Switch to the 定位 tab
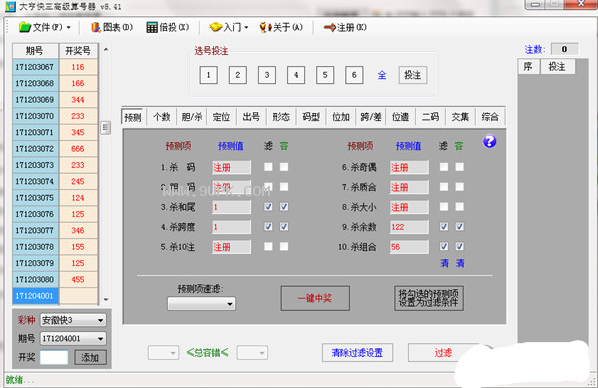Viewport: 598px width, 388px height. pyautogui.click(x=222, y=116)
